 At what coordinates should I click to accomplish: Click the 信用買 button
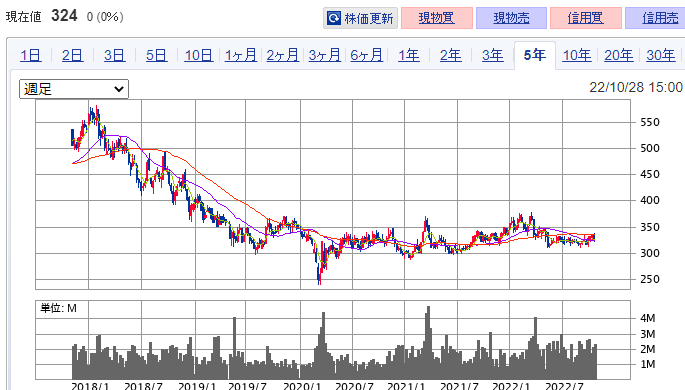point(585,18)
